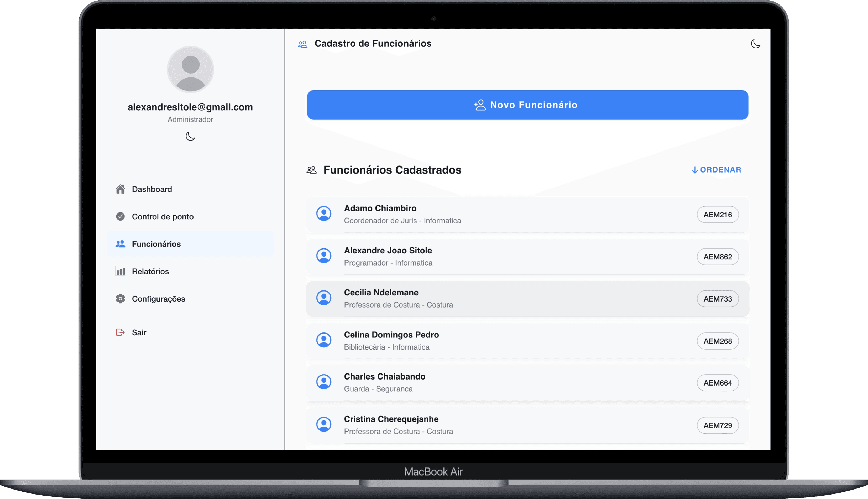The height and width of the screenshot is (499, 868).
Task: Open Adamo Chiambiro employee row
Action: 527,214
